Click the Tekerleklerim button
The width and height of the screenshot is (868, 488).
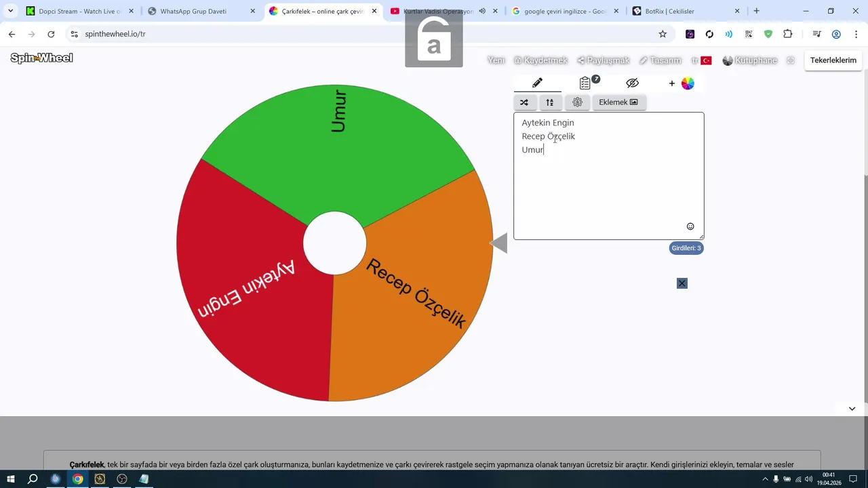(833, 60)
